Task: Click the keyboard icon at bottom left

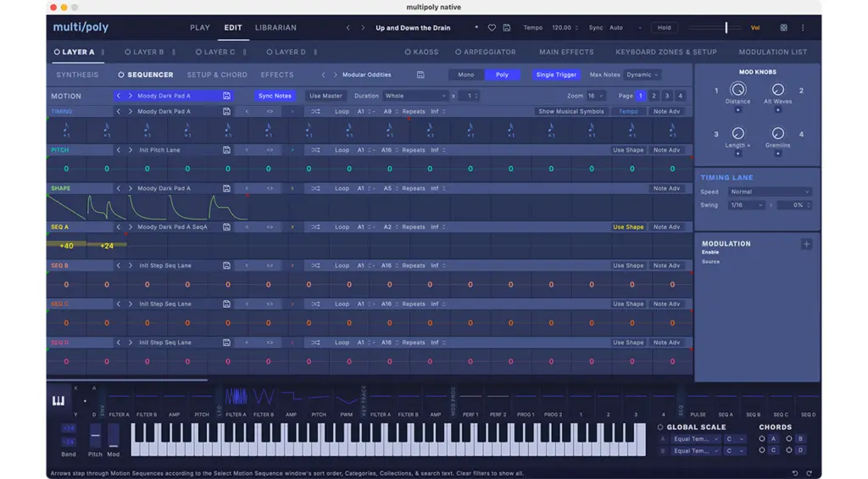Action: tap(58, 400)
